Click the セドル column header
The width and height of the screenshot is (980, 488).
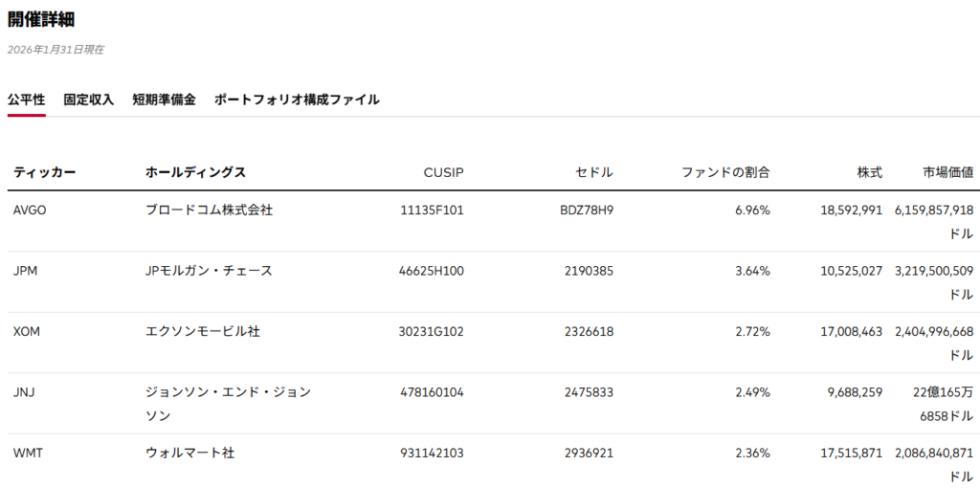click(x=594, y=172)
